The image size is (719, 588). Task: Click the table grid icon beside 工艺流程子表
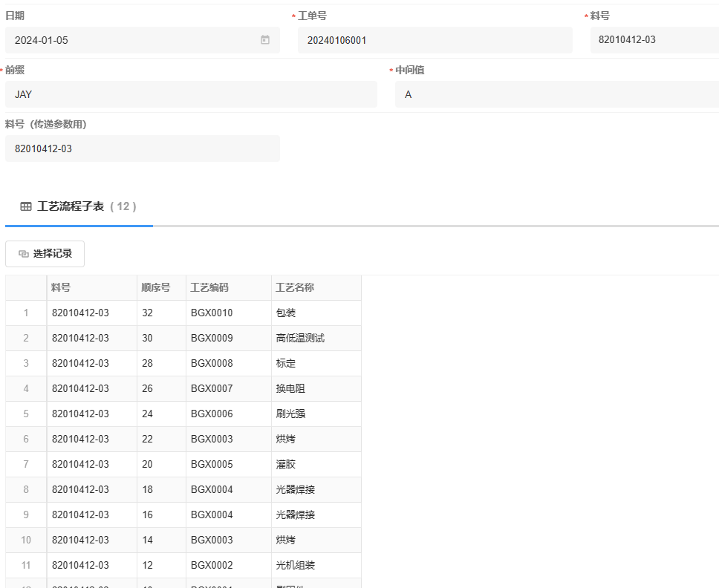point(26,206)
